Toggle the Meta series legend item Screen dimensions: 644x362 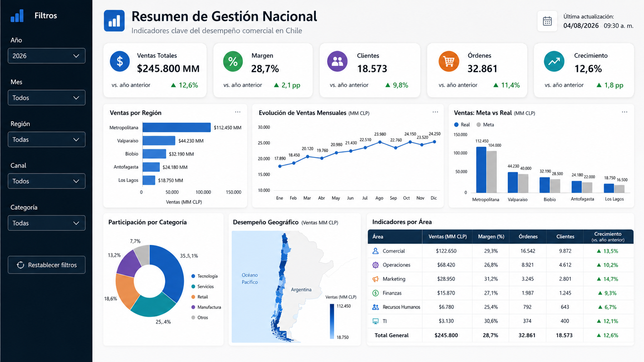[485, 125]
